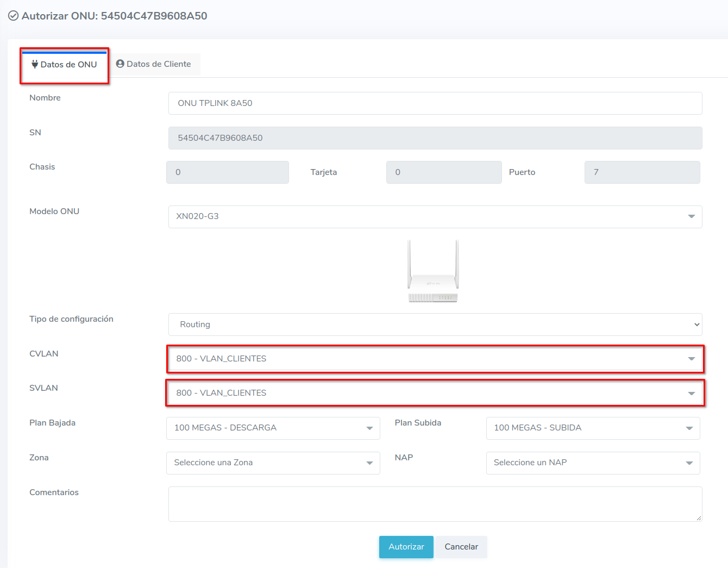Click the Puerto field showing 7

pos(642,172)
